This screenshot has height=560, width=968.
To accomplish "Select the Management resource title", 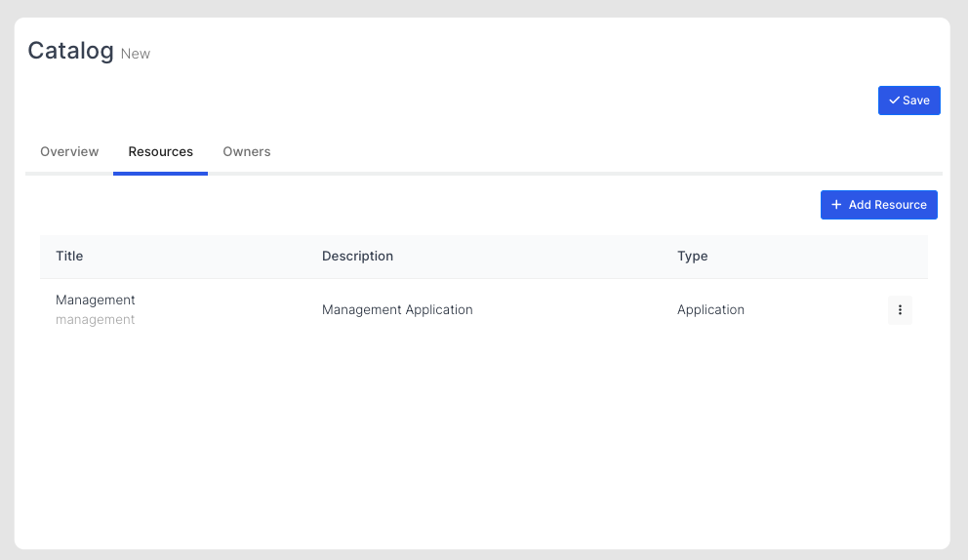I will click(x=96, y=300).
